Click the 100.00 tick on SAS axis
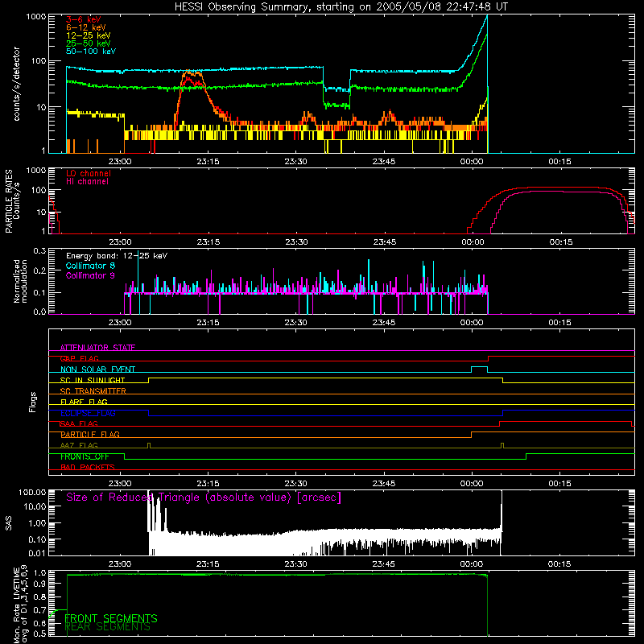The image size is (644, 644). click(32, 492)
